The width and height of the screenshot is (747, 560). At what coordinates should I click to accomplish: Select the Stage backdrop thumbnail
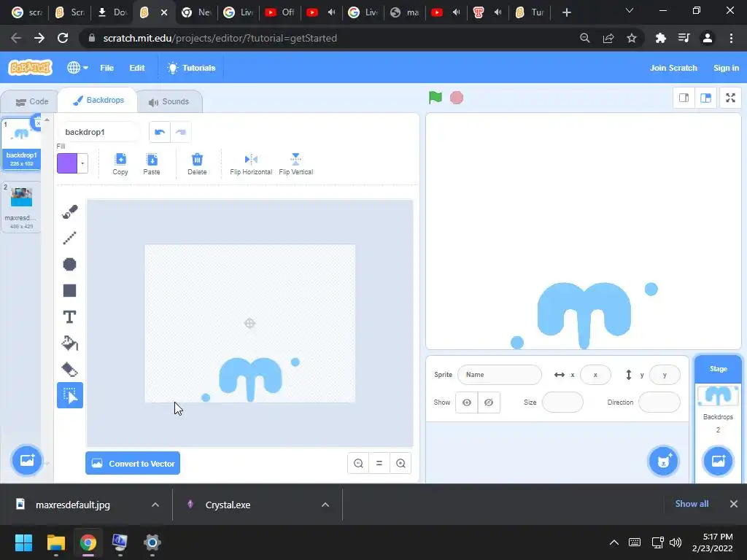click(x=718, y=396)
